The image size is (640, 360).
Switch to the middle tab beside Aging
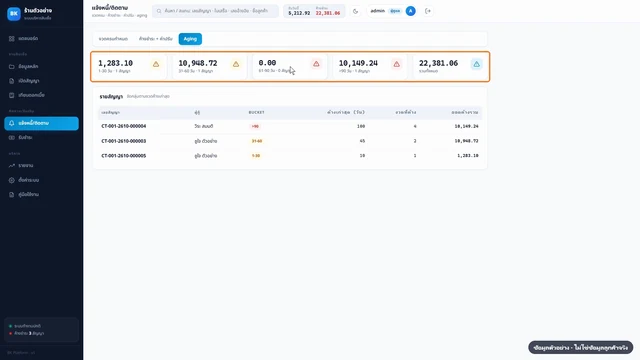coord(156,39)
